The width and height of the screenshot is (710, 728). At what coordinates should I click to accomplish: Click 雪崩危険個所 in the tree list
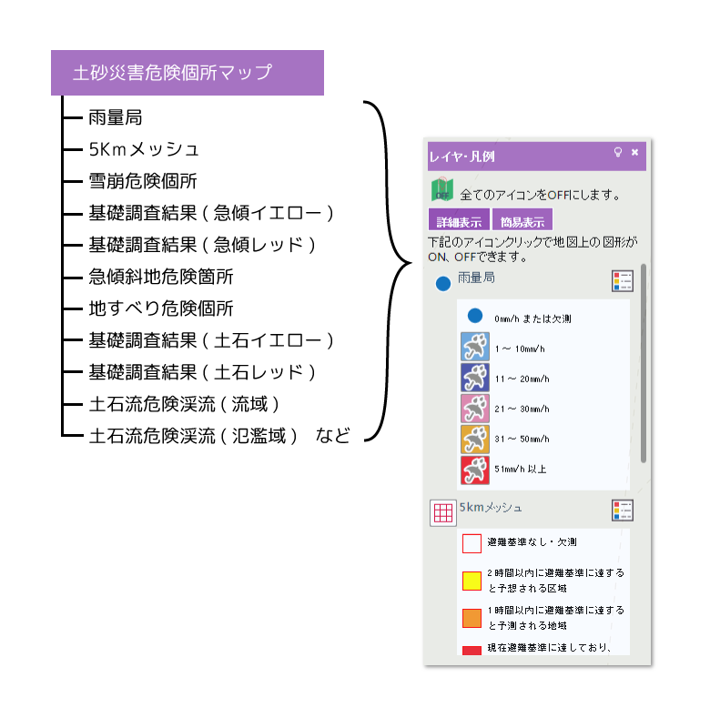pyautogui.click(x=143, y=181)
